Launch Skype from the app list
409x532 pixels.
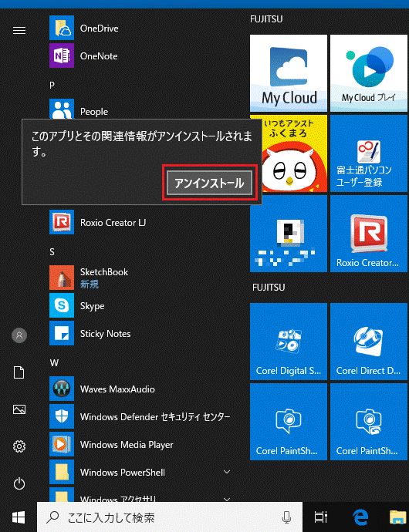pyautogui.click(x=62, y=305)
